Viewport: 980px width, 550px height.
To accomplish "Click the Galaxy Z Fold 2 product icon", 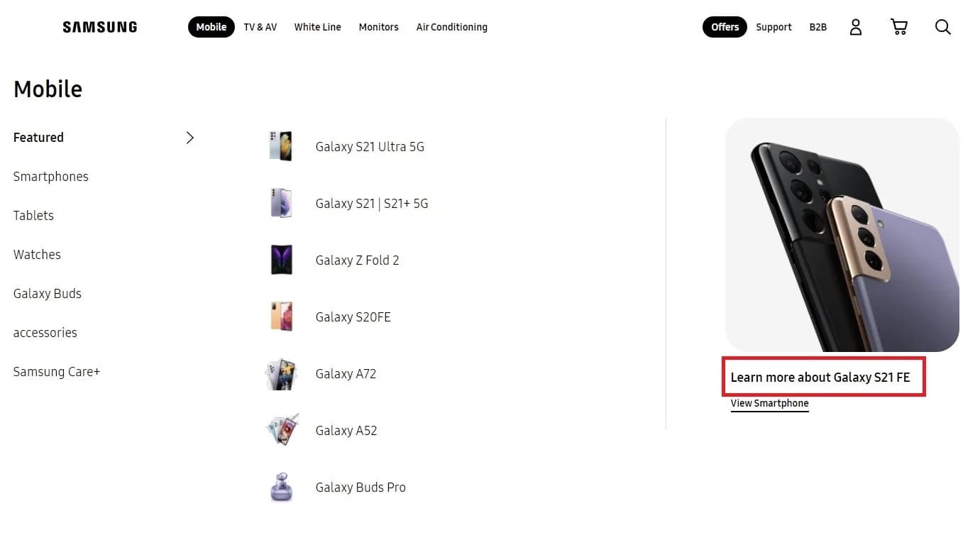I will tap(281, 260).
